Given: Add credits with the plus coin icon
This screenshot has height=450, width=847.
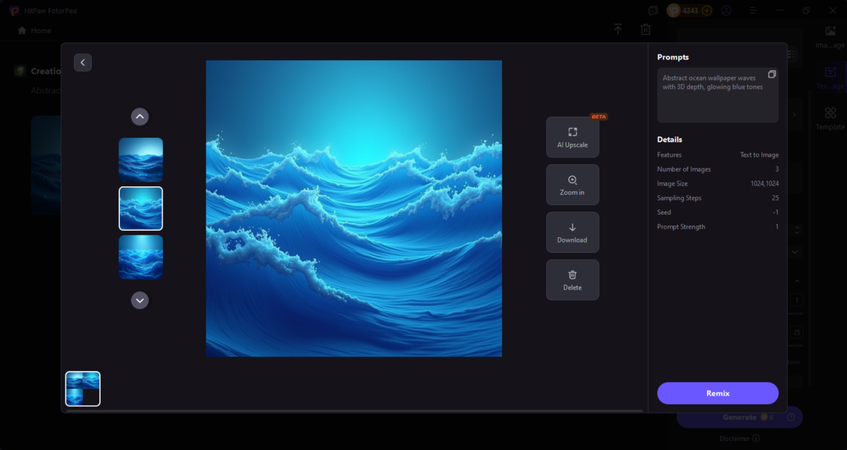Looking at the screenshot, I should [x=707, y=11].
